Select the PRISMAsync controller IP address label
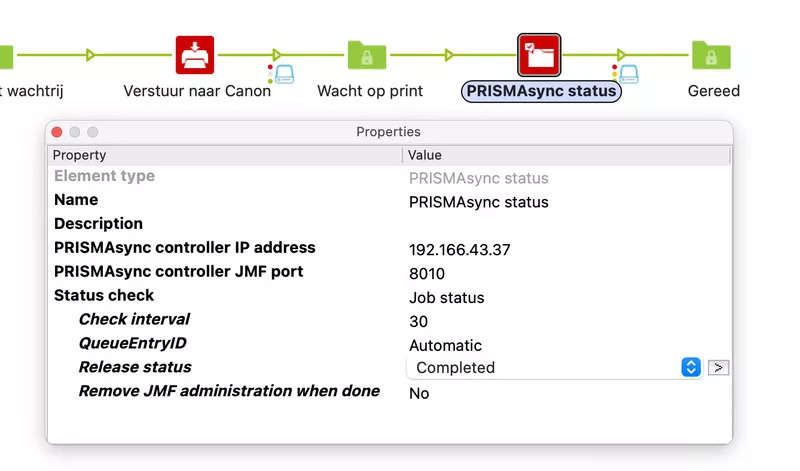Screen dimensions: 800x471 185,247
